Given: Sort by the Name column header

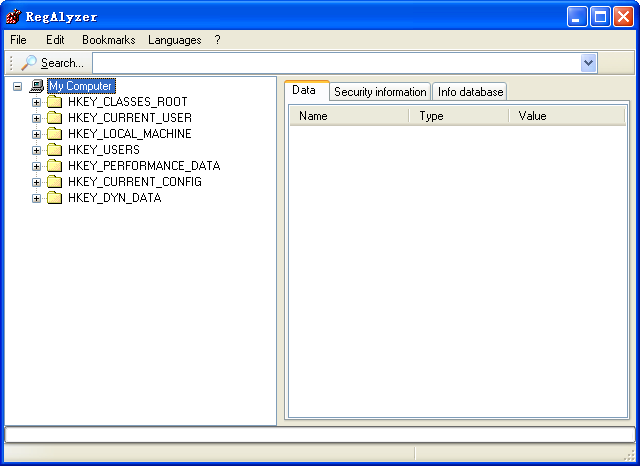Looking at the screenshot, I should click(x=348, y=116).
